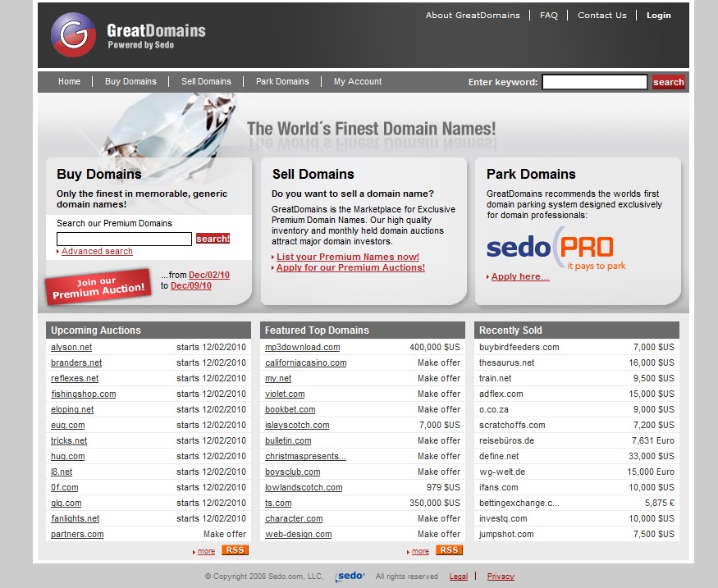Screen dimensions: 718x588
Task: Open the tricks.net auction
Action: 69,440
